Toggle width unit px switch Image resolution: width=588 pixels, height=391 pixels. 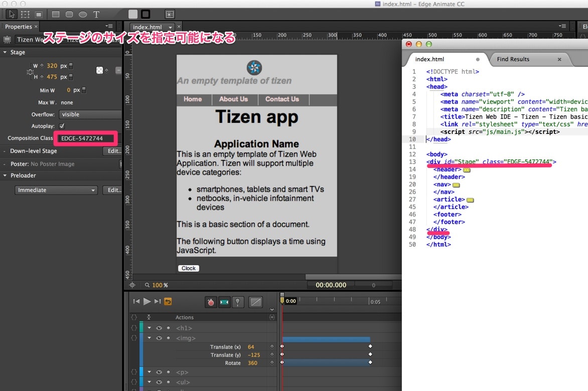(71, 66)
